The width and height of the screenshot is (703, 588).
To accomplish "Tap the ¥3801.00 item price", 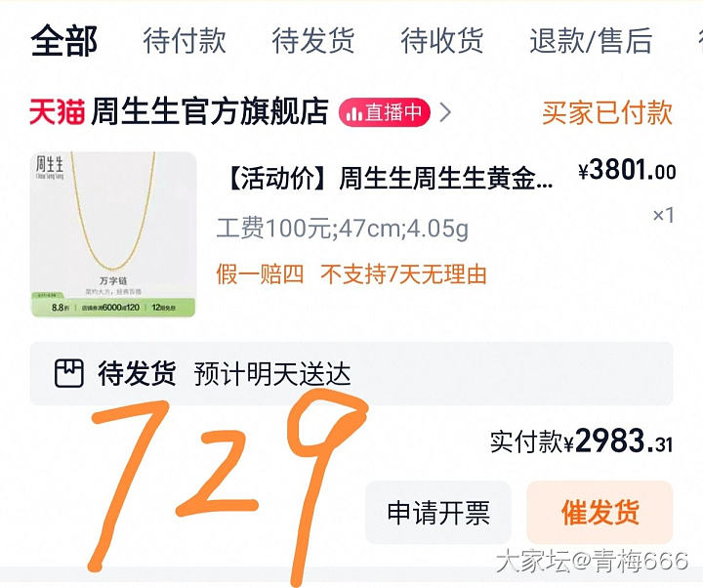I will point(627,171).
